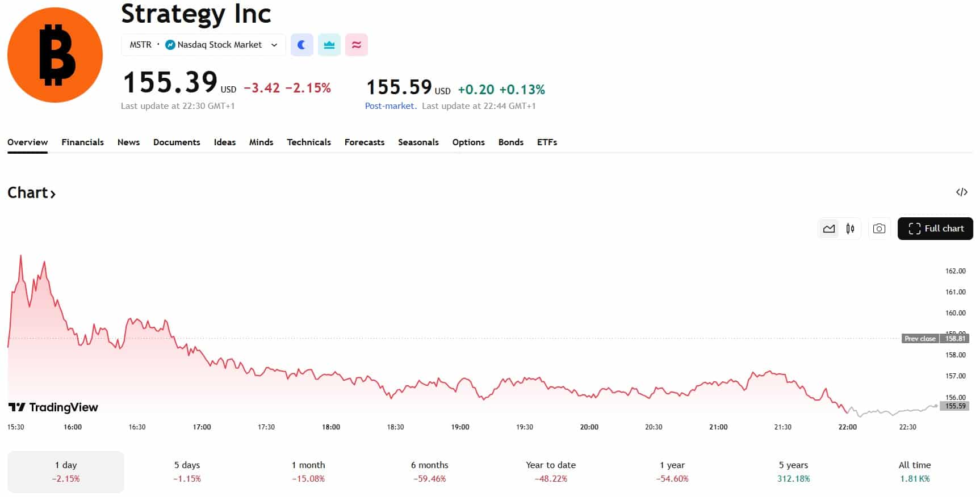Select the All time range option
Image resolution: width=980 pixels, height=497 pixels.
click(914, 471)
